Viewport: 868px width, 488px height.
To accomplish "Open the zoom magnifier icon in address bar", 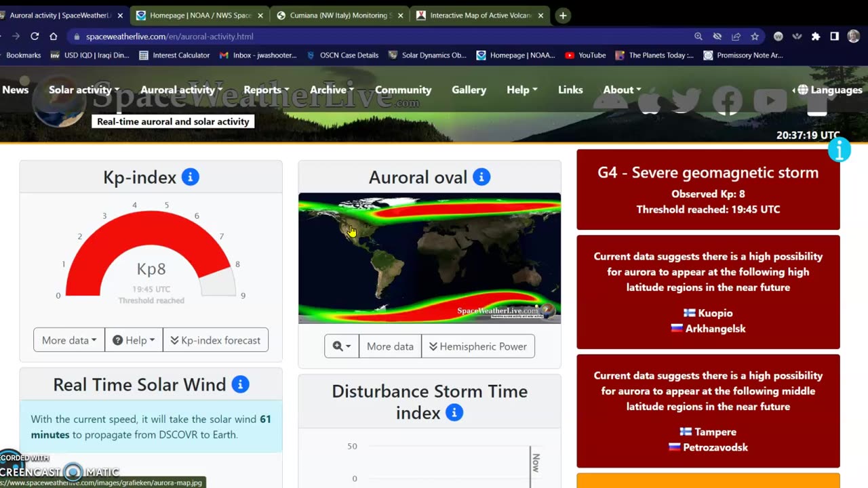I will tap(698, 36).
